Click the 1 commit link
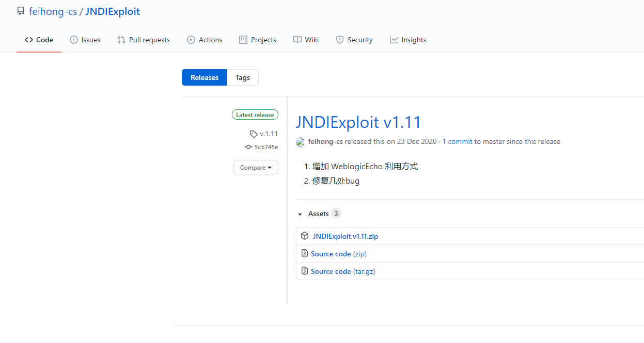The width and height of the screenshot is (644, 343). [457, 141]
